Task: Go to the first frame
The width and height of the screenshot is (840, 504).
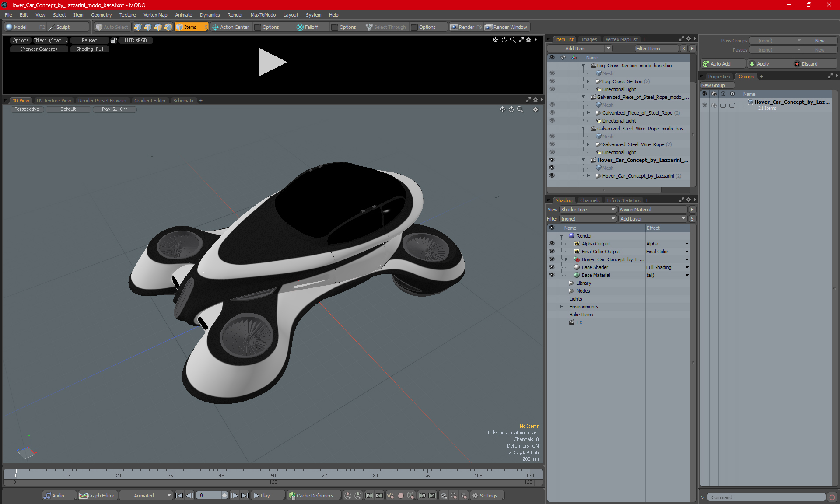Action: point(179,496)
